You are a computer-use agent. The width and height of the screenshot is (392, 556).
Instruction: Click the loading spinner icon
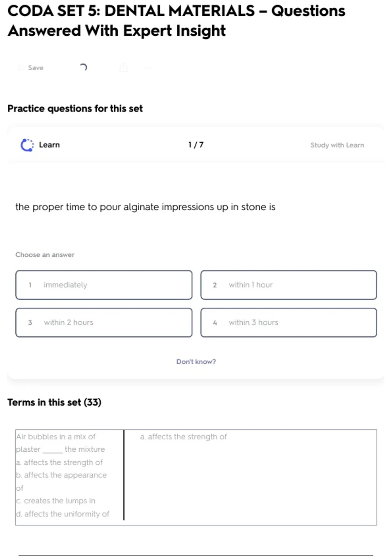(x=84, y=67)
